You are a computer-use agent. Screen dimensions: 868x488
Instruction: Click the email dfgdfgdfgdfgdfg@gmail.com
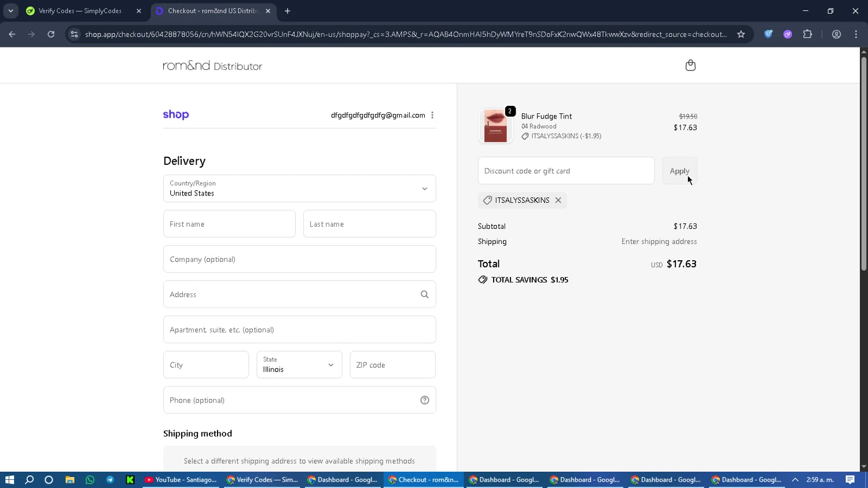(x=378, y=115)
